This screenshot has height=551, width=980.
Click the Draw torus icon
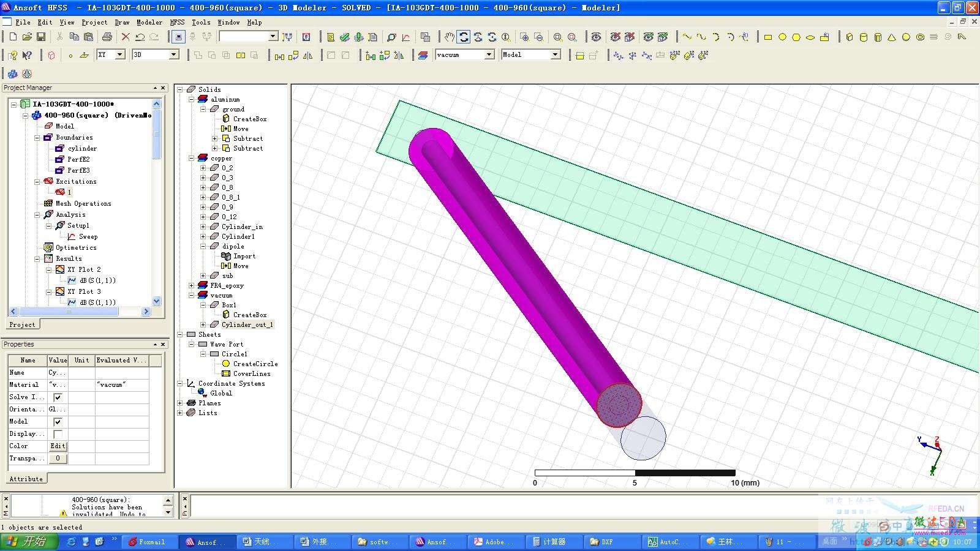(920, 37)
